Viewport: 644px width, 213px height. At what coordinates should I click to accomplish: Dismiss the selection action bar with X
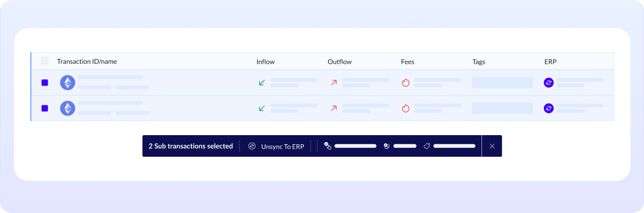(x=492, y=146)
